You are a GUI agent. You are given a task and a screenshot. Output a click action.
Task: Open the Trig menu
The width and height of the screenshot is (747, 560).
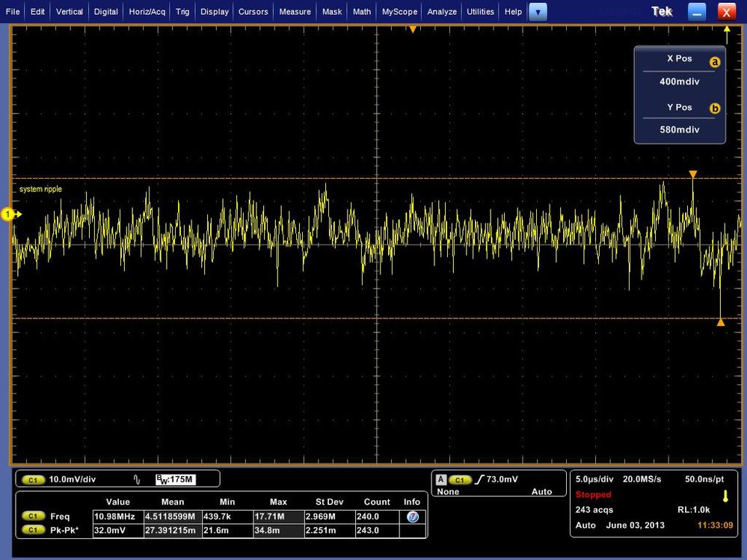[182, 11]
